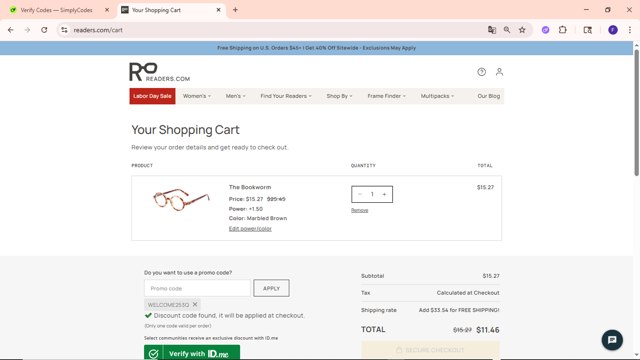Expand the Find Your Readers menu

click(286, 96)
